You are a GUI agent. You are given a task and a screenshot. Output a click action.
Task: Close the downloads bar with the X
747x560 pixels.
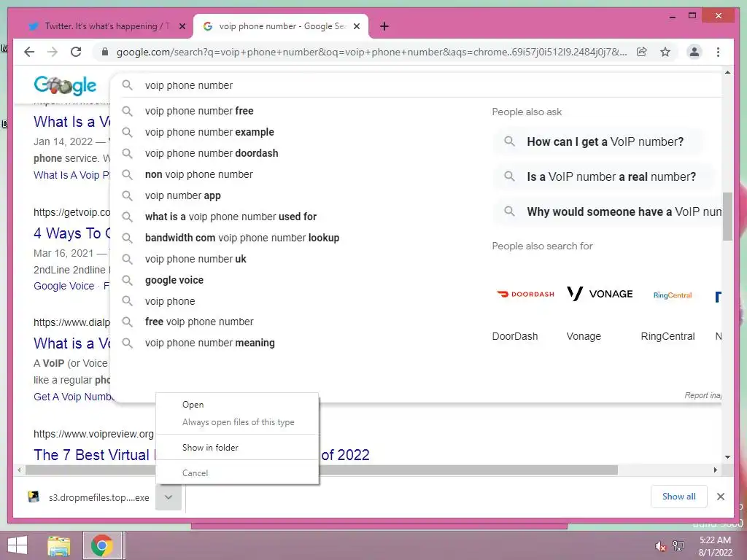point(721,497)
